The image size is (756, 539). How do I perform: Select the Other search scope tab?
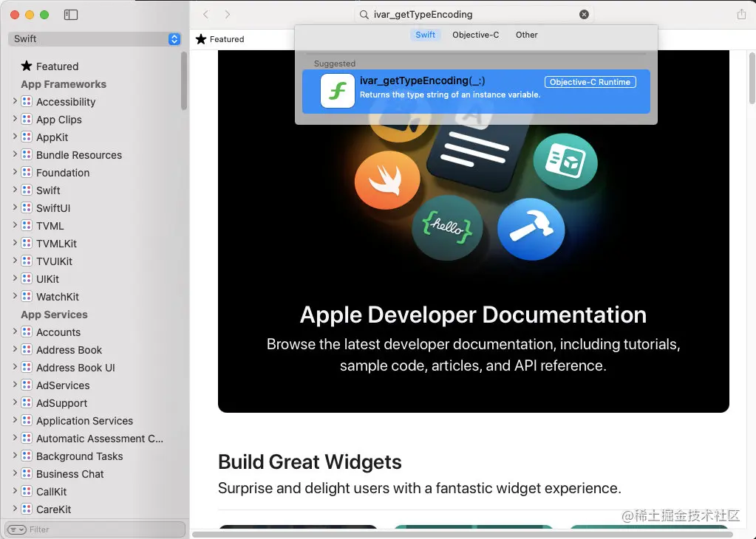click(x=526, y=35)
